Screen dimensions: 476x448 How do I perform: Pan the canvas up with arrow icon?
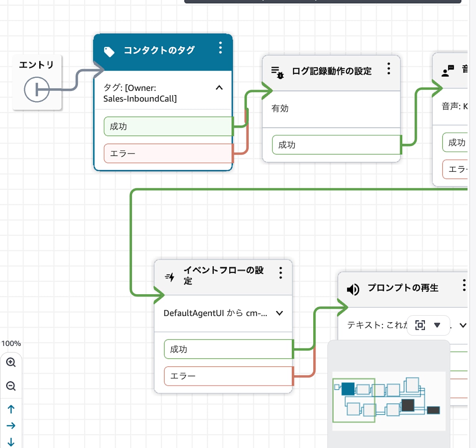point(11,409)
